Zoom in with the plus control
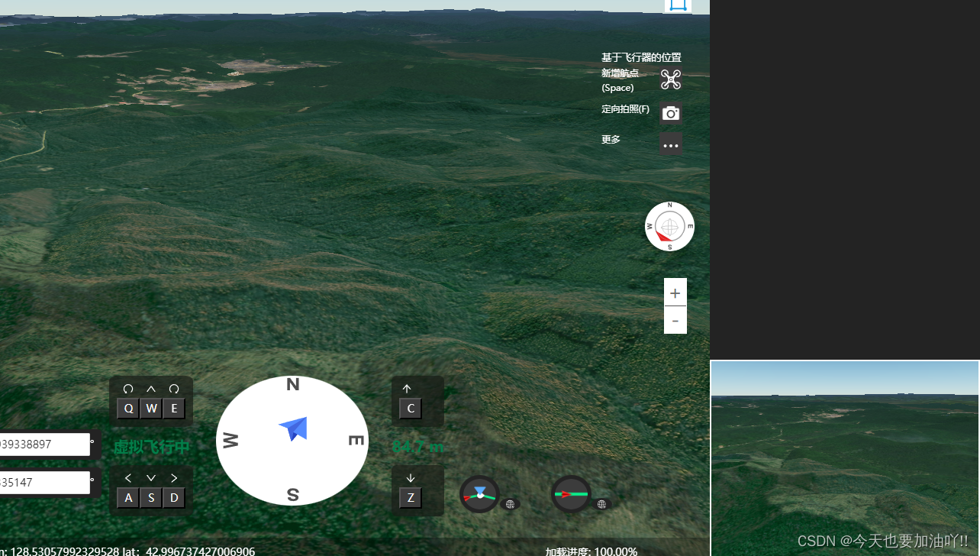Image resolution: width=980 pixels, height=556 pixels. point(675,293)
